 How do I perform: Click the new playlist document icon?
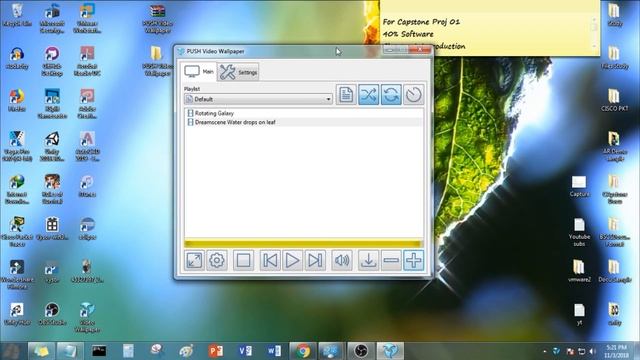click(x=346, y=95)
